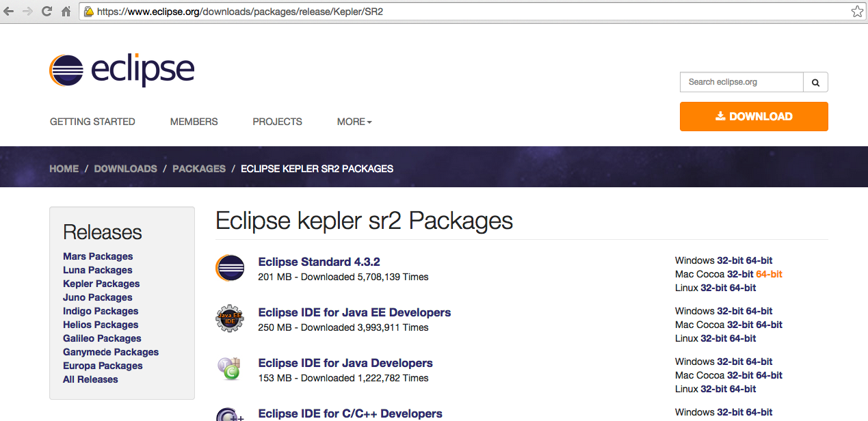Select the DOWNLOADS breadcrumb link
The height and width of the screenshot is (421, 868).
coord(125,169)
